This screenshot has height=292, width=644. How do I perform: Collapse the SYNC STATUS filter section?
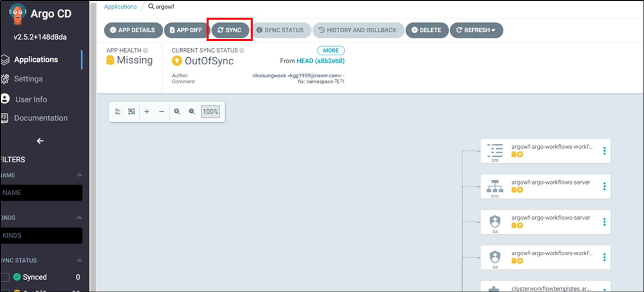click(79, 260)
